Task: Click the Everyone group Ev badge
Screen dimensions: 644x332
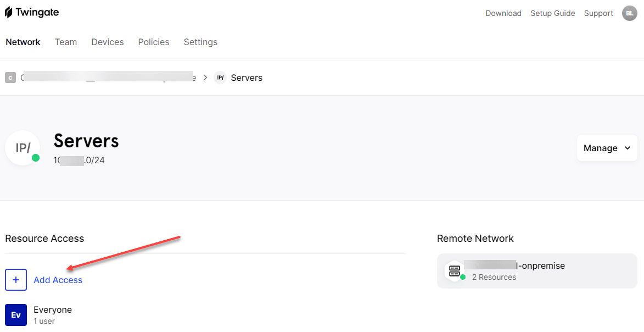Action: (x=16, y=315)
